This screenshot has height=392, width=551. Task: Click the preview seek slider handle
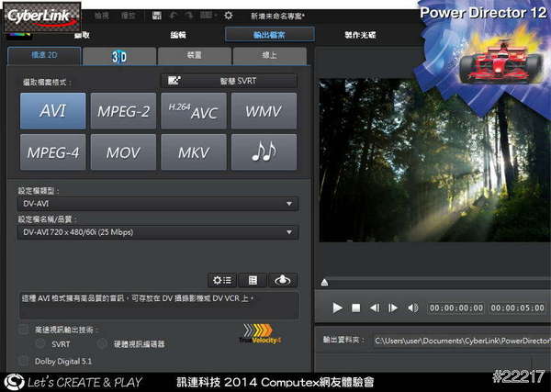coord(324,282)
